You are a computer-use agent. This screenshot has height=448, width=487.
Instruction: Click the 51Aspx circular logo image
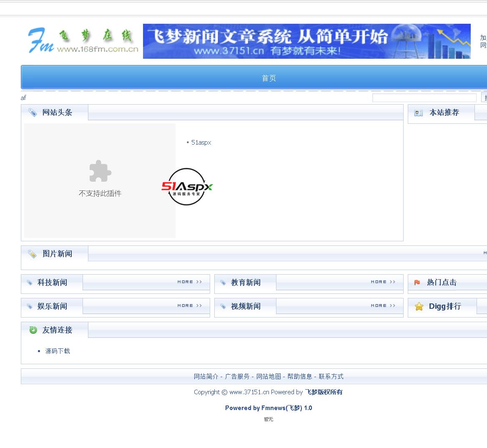(x=187, y=187)
